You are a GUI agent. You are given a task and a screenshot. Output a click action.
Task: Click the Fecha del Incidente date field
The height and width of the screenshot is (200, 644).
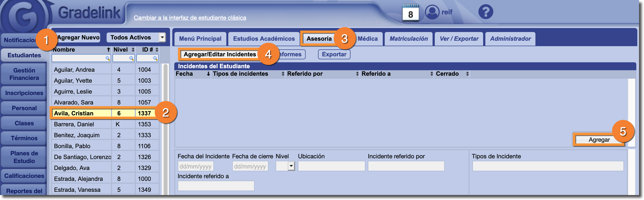coord(196,166)
